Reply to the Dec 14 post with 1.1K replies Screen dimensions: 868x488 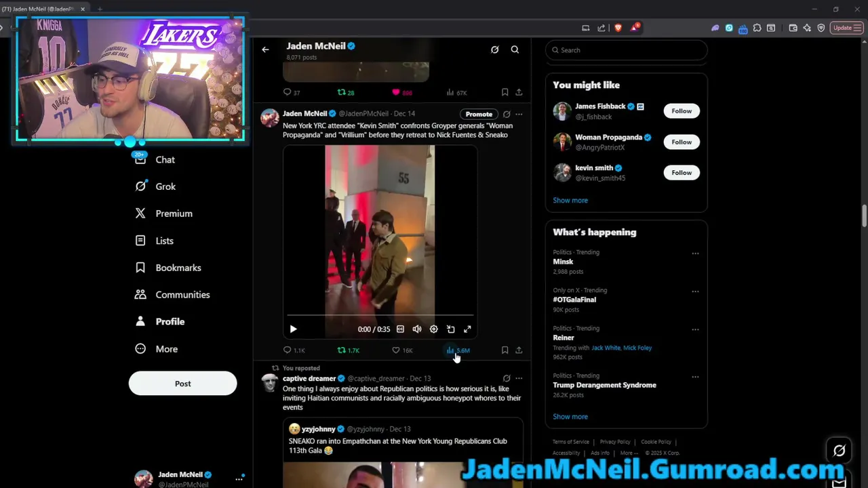coord(294,350)
